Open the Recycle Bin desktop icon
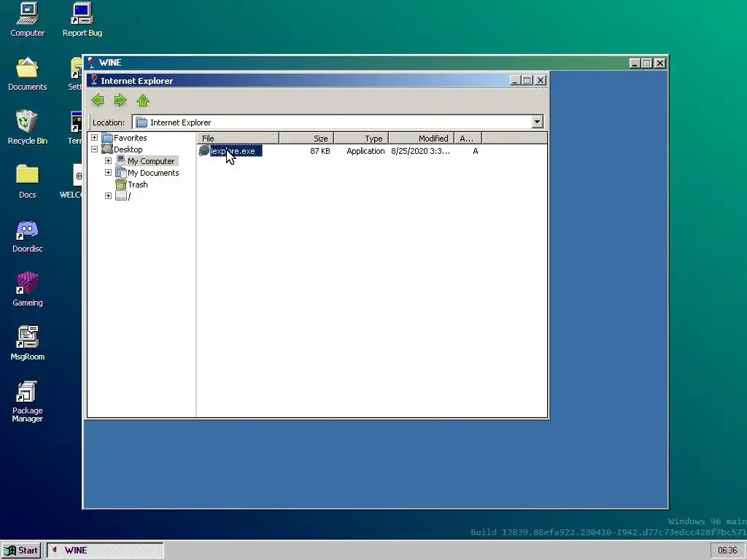Viewport: 747px width, 560px height. [27, 128]
